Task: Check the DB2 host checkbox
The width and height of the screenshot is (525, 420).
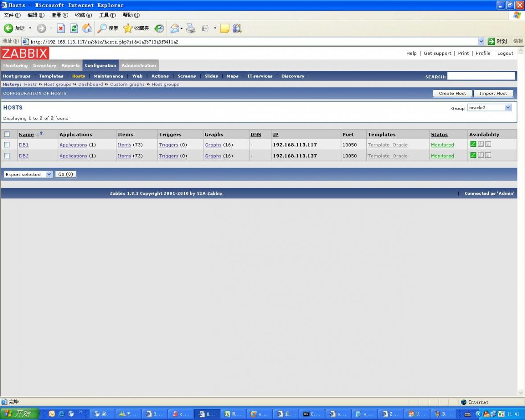Action: pyautogui.click(x=7, y=156)
